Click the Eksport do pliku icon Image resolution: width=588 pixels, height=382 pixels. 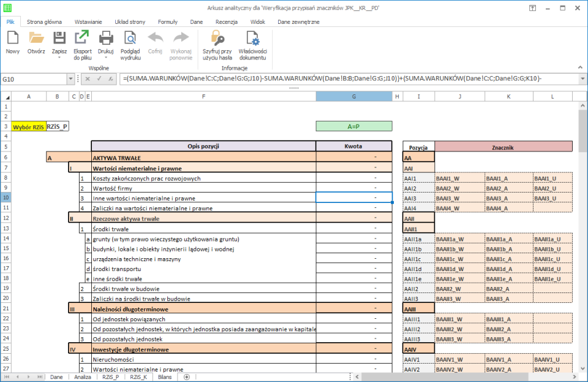(82, 38)
